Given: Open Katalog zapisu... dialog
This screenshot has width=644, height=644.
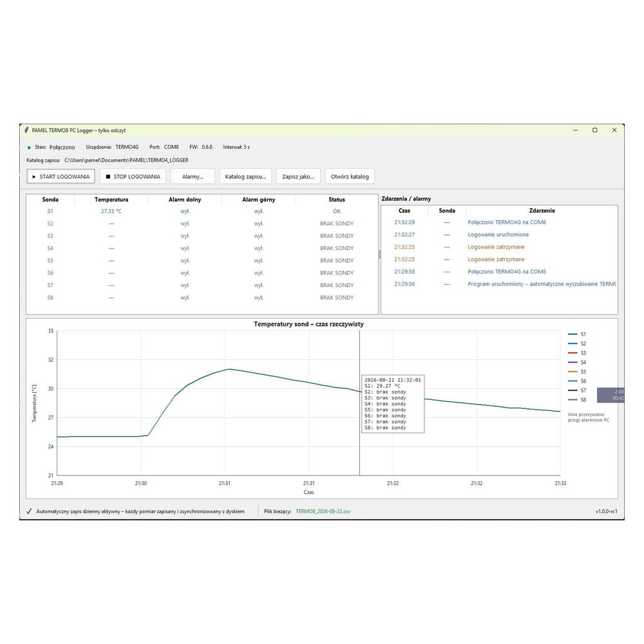Looking at the screenshot, I should tap(245, 176).
